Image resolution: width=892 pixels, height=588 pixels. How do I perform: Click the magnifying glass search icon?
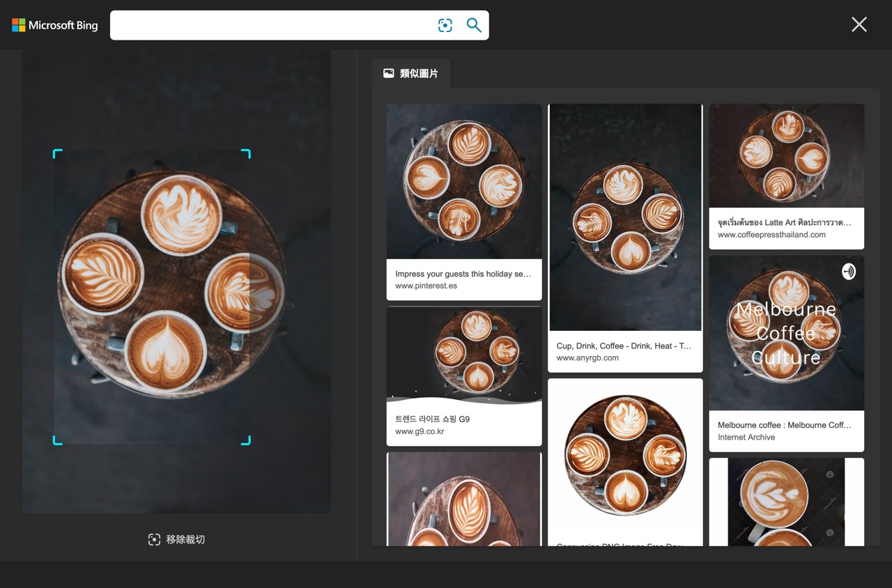pos(474,25)
